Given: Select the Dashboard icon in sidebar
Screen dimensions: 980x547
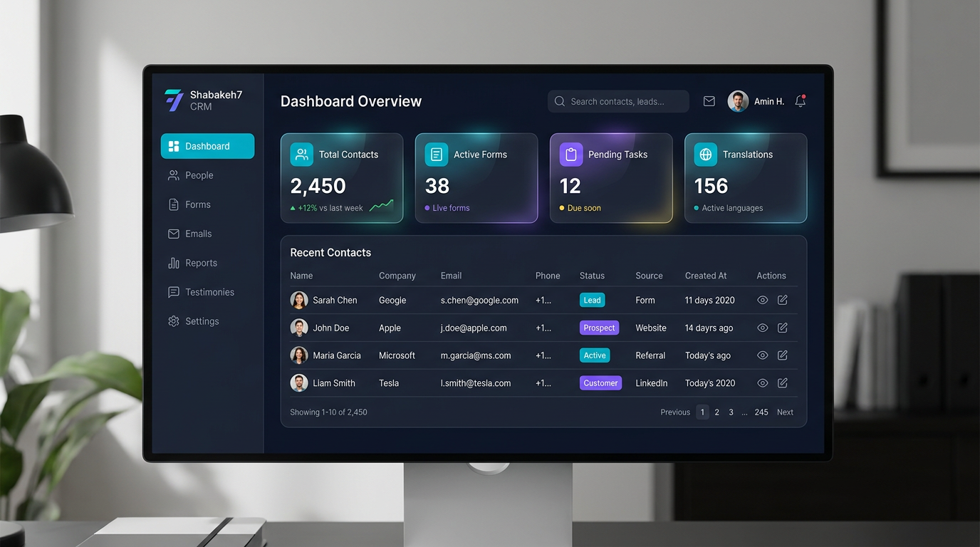Looking at the screenshot, I should 173,145.
